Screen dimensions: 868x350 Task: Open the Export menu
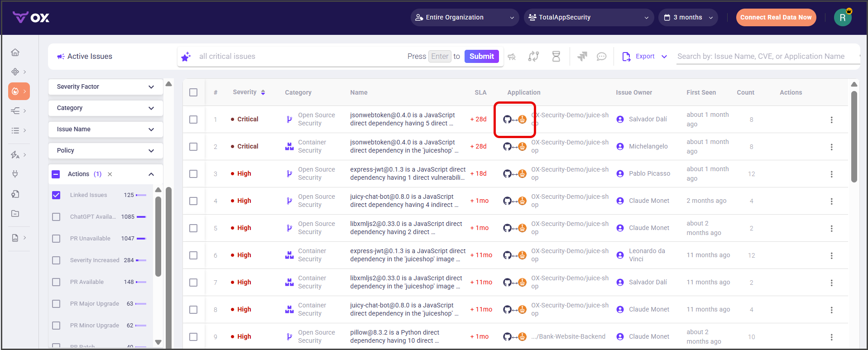pyautogui.click(x=644, y=57)
